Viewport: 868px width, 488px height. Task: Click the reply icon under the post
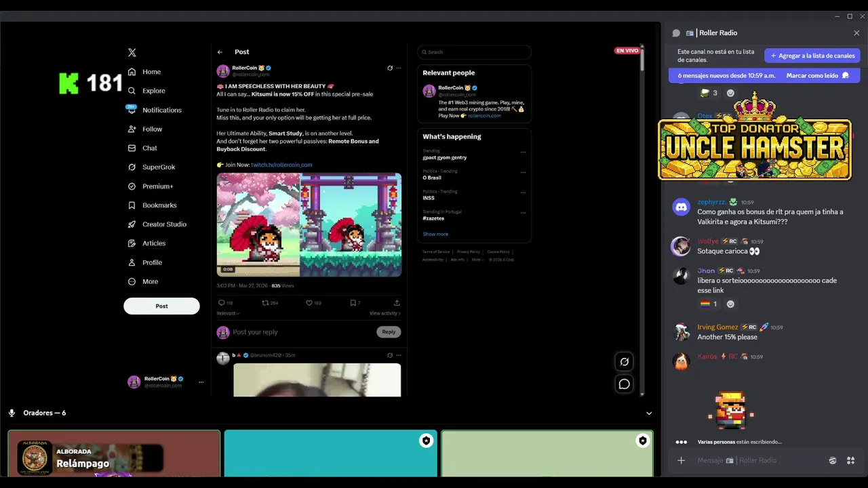(x=221, y=303)
